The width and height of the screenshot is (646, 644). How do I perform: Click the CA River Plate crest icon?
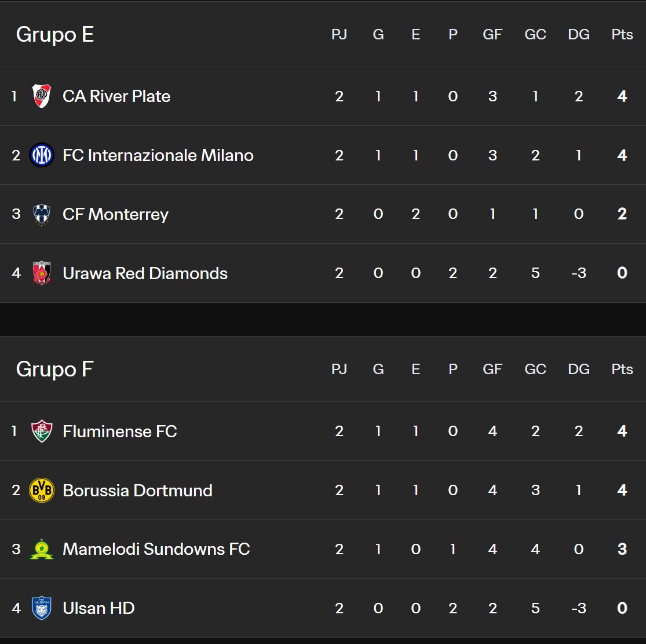click(x=42, y=96)
